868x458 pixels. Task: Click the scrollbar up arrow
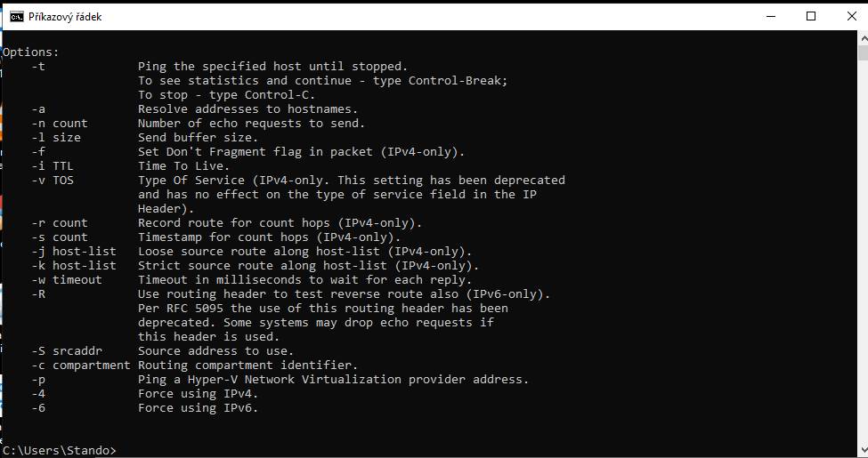(x=863, y=39)
